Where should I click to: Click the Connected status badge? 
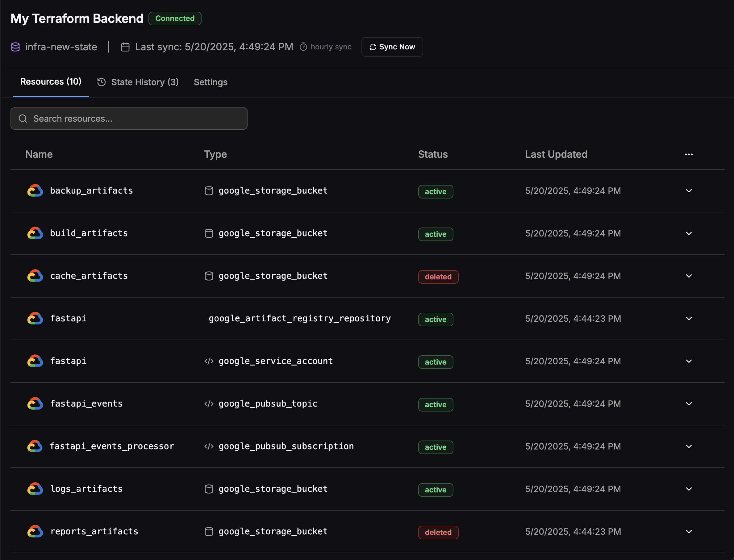175,18
